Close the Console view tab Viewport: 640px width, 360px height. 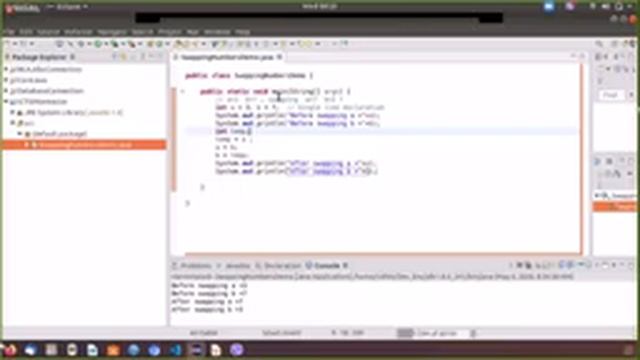345,266
